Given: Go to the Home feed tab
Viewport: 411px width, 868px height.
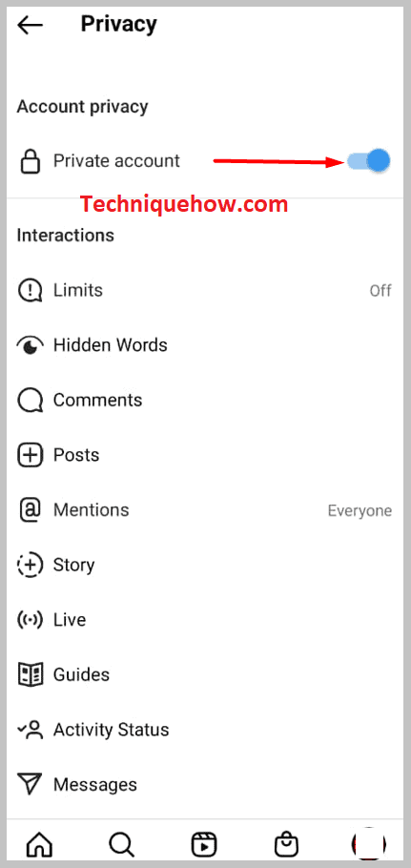Looking at the screenshot, I should pyautogui.click(x=40, y=845).
